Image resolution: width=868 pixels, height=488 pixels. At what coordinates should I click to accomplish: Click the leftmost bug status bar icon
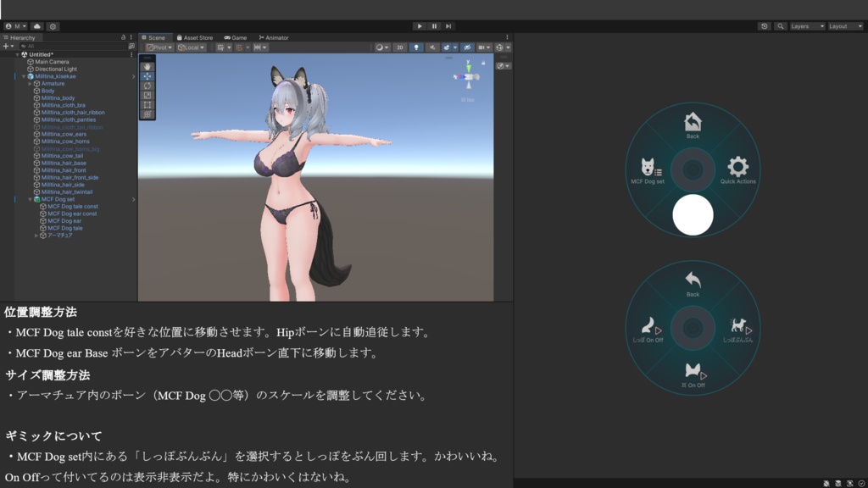[826, 484]
